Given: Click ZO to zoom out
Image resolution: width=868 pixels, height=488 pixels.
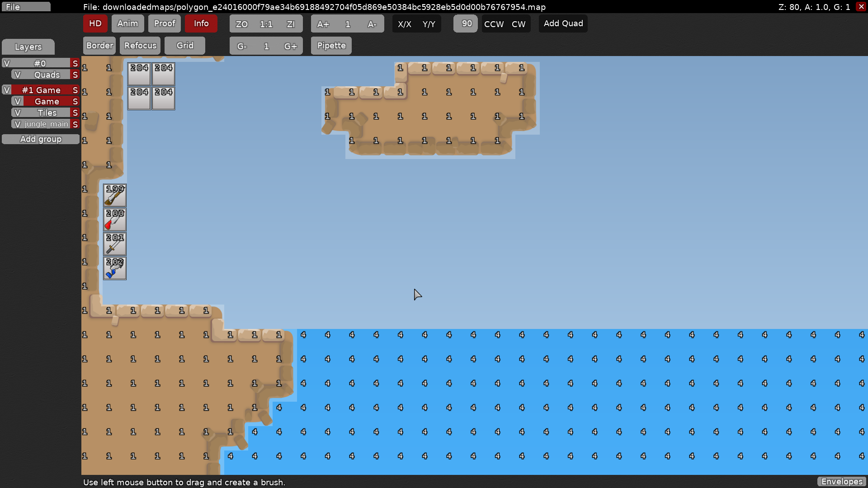Looking at the screenshot, I should [242, 24].
